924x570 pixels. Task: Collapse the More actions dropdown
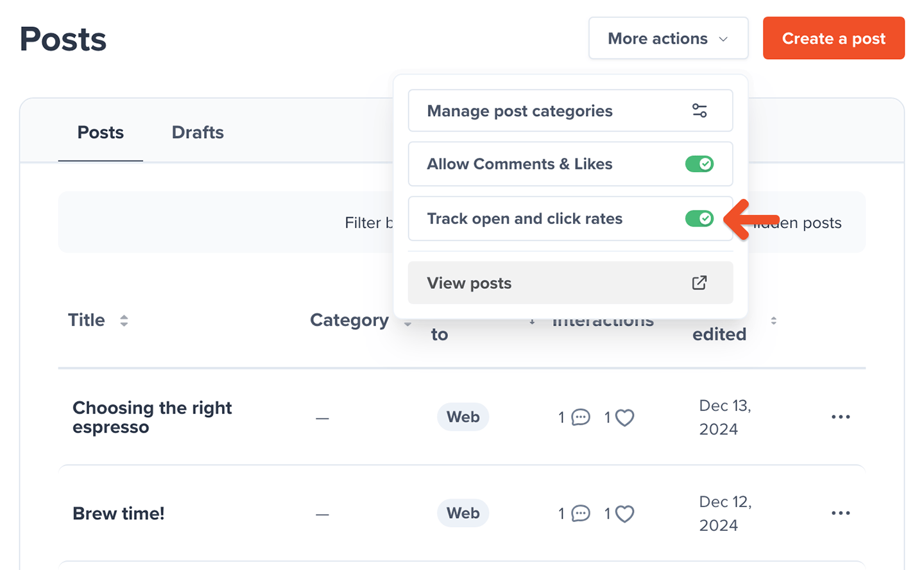click(x=668, y=39)
